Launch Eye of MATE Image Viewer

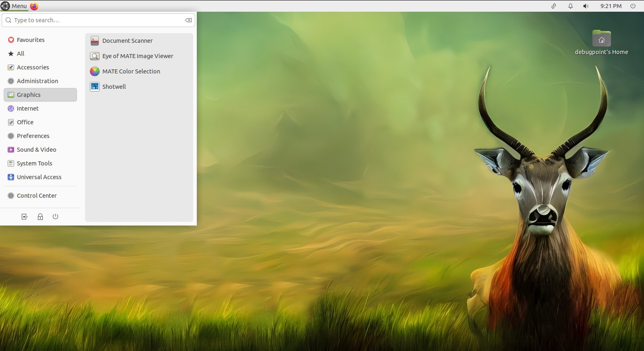(x=139, y=56)
